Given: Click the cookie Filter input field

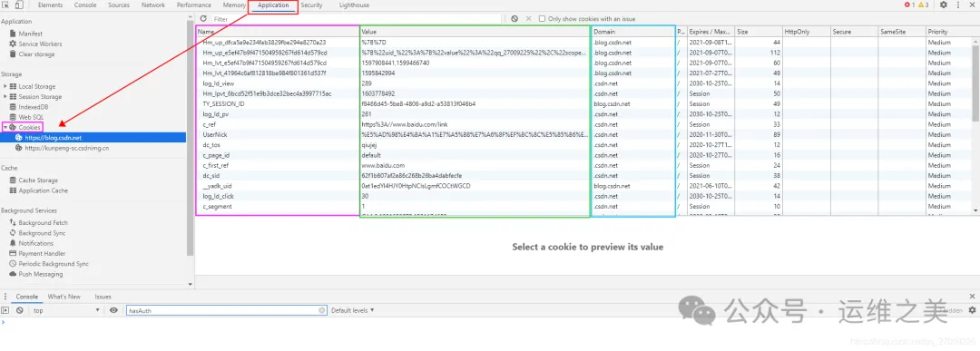Looking at the screenshot, I should pyautogui.click(x=357, y=19).
